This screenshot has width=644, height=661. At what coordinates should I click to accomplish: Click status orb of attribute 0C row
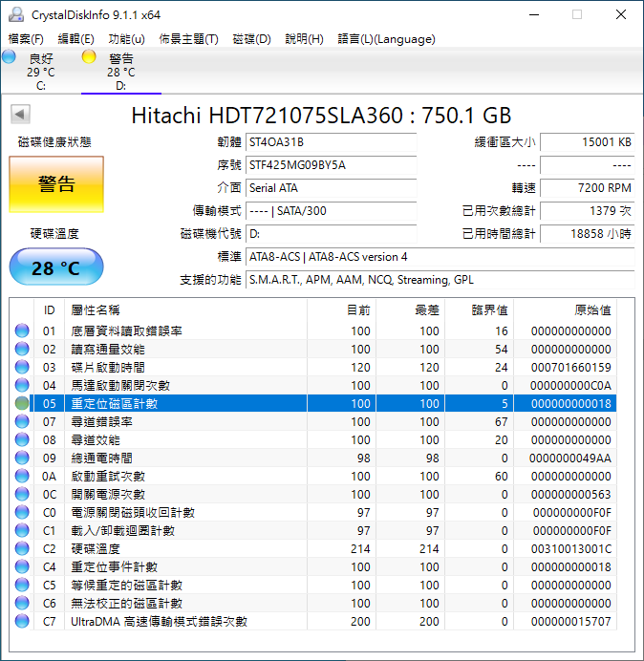coord(22,494)
